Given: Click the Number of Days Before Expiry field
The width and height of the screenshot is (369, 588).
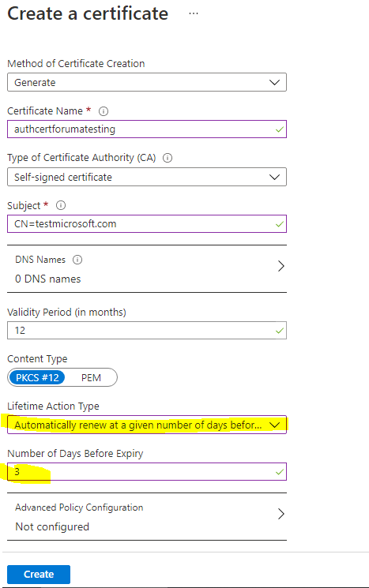Looking at the screenshot, I should pos(147,472).
